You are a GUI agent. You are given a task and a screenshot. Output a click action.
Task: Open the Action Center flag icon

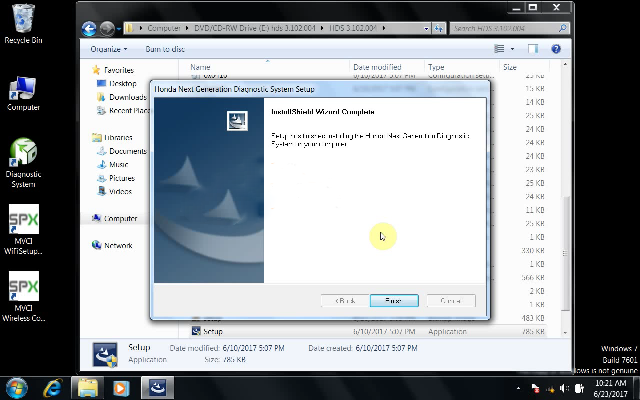[x=536, y=388]
